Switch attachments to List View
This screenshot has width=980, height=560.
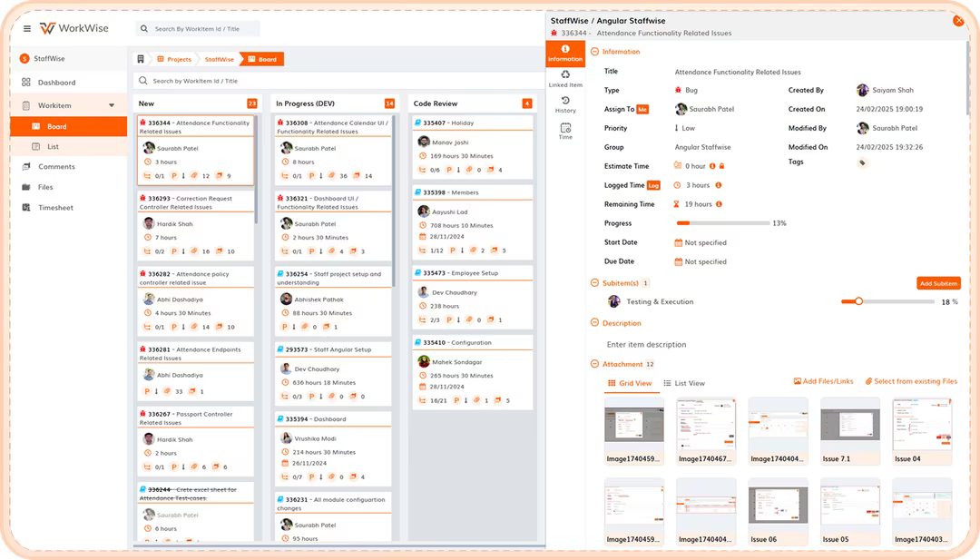pos(684,383)
